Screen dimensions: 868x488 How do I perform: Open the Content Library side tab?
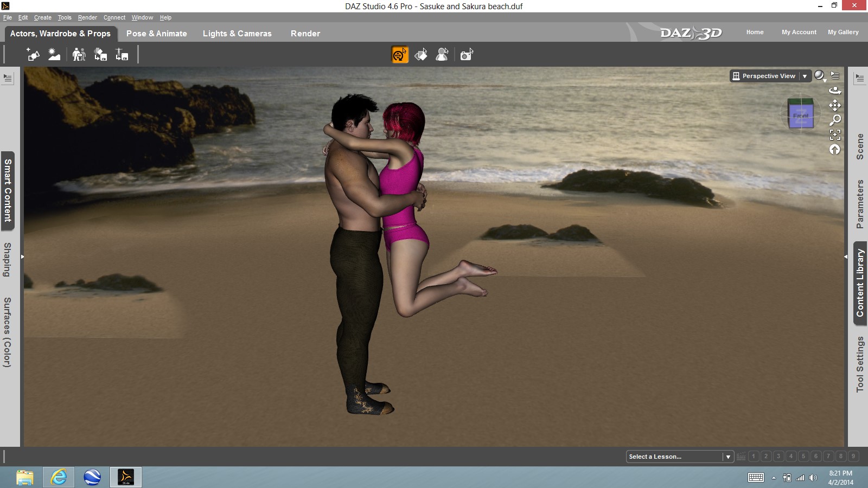tap(860, 283)
